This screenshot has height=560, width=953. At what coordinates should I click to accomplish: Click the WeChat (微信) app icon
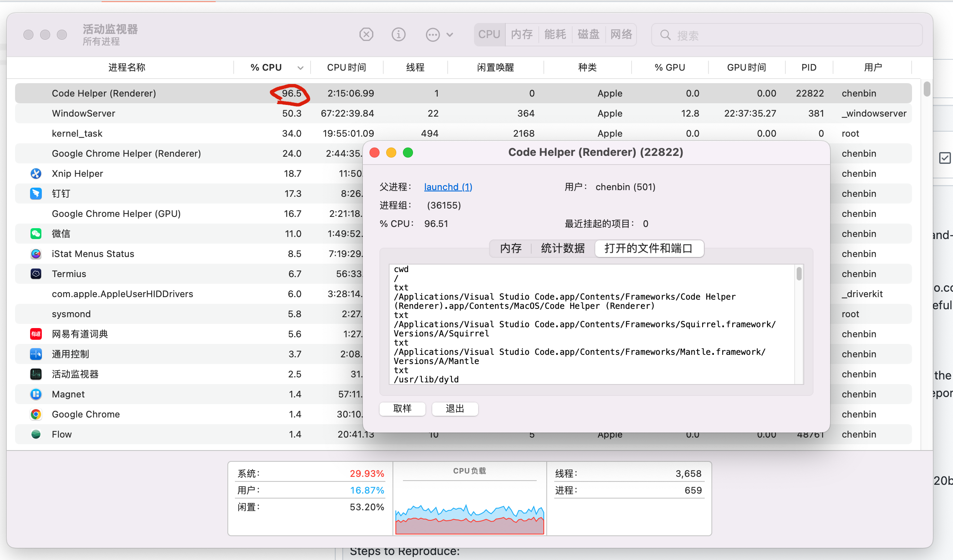click(36, 234)
